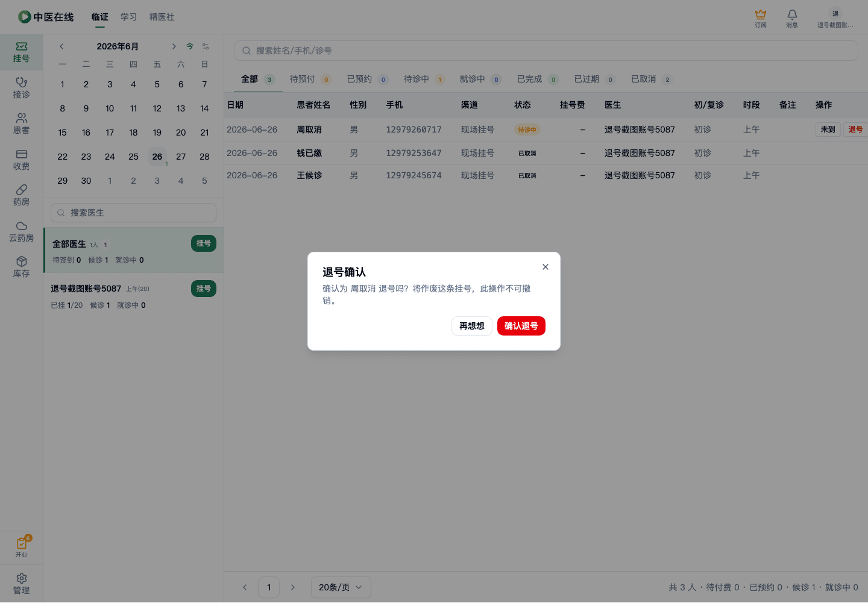Click the 已取消 status badge for 钱已缴
868x603 pixels.
527,153
